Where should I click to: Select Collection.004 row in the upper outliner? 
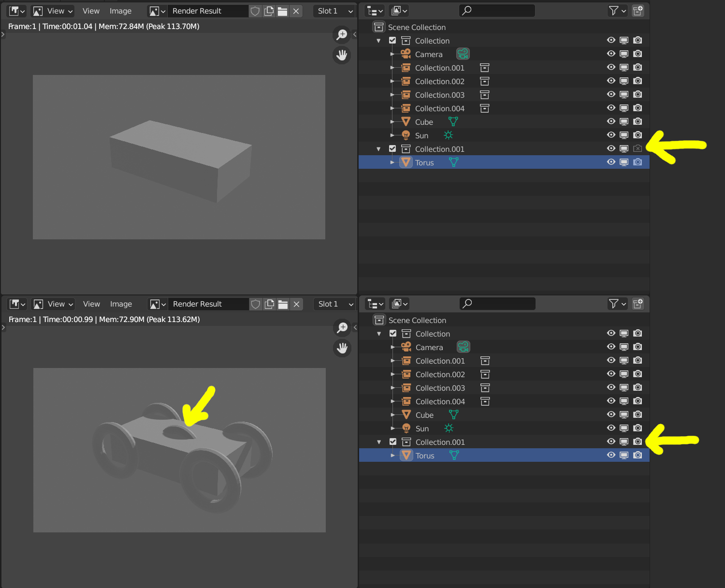(504, 108)
